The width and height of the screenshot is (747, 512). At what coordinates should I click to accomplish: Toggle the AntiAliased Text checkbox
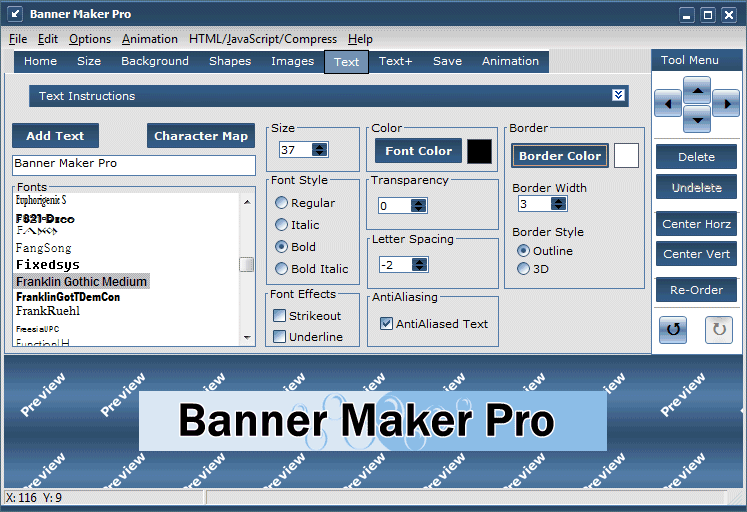tap(387, 324)
